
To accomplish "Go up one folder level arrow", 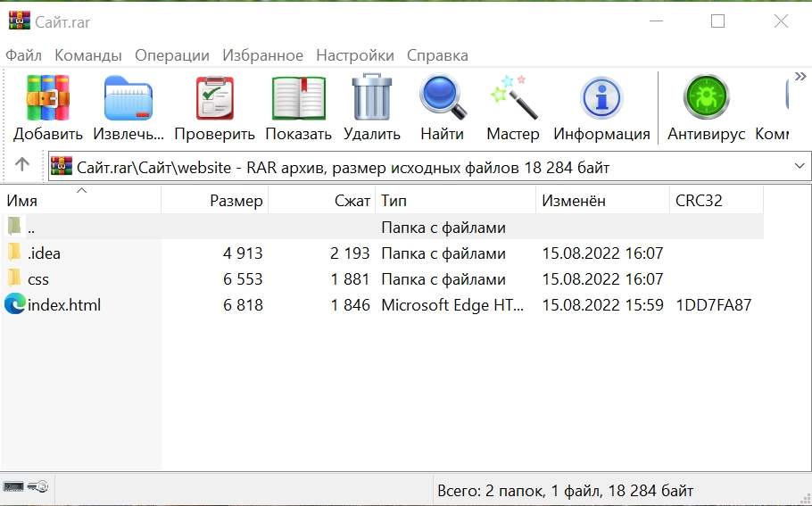I will (x=22, y=165).
